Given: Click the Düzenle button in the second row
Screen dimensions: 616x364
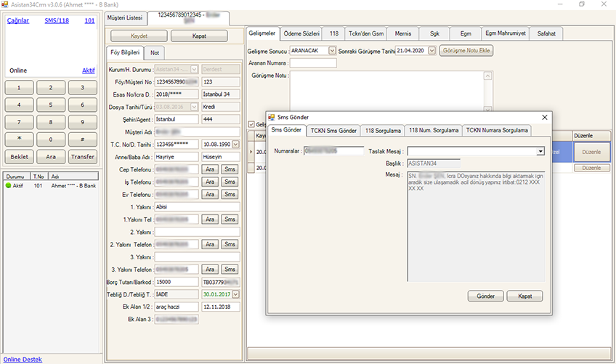Looking at the screenshot, I should pyautogui.click(x=591, y=168).
